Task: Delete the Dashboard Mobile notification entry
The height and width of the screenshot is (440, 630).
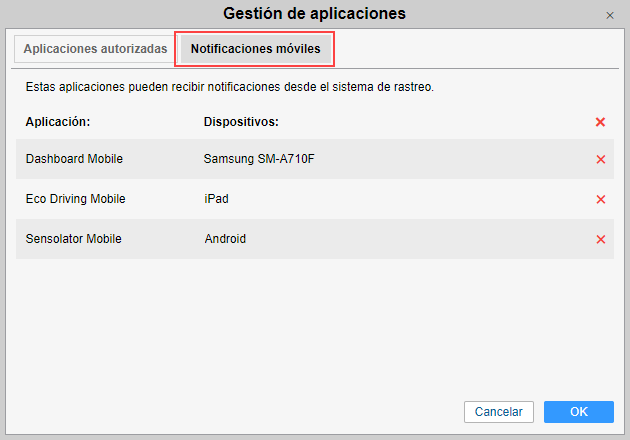Action: (600, 159)
